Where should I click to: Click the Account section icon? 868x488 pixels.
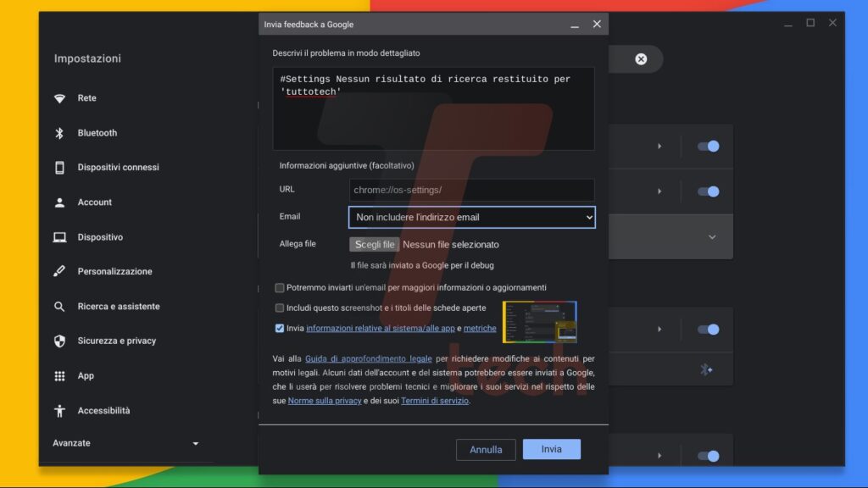(x=59, y=202)
